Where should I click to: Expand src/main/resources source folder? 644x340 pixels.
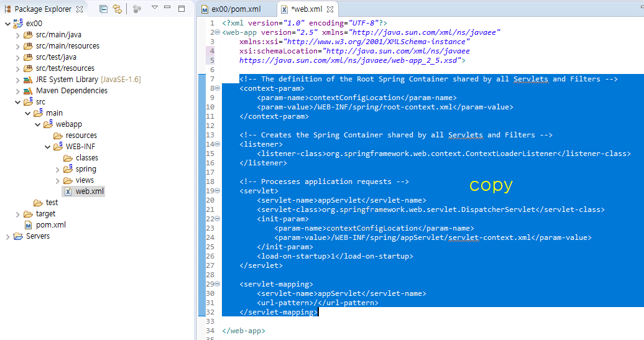coord(17,47)
